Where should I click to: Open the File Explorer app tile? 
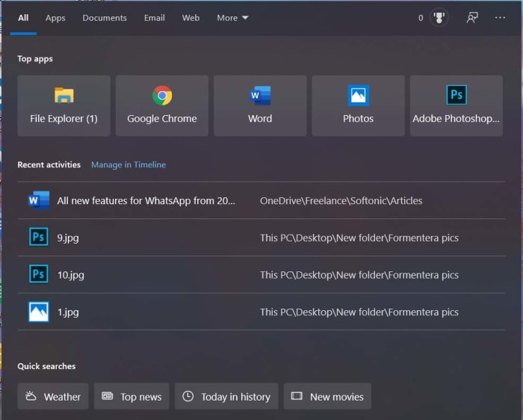coord(64,105)
